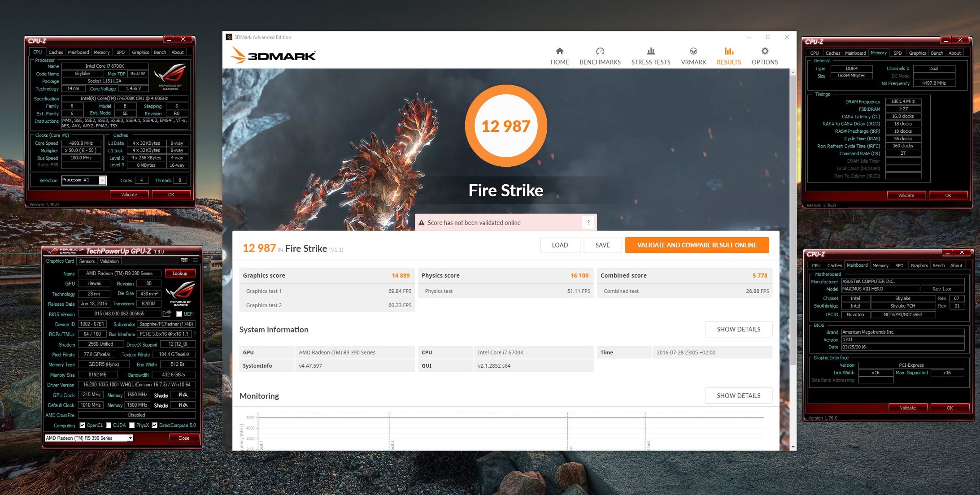
Task: Open Caches tab in the CPU-Z CPU window
Action: [56, 52]
